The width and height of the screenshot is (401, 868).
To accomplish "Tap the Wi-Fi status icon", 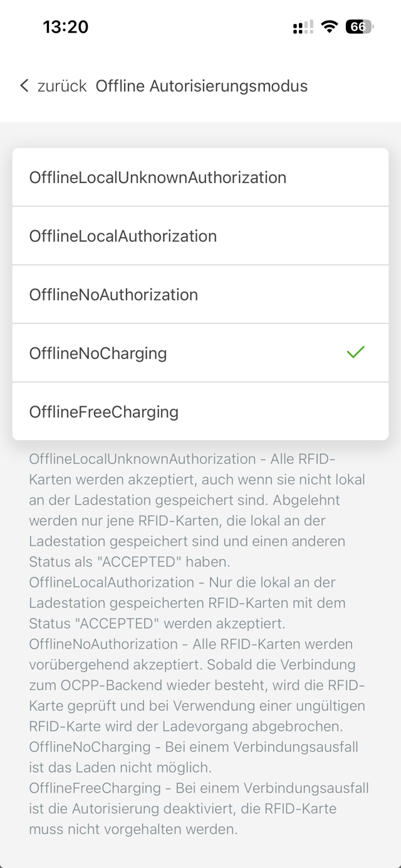I will click(x=329, y=27).
